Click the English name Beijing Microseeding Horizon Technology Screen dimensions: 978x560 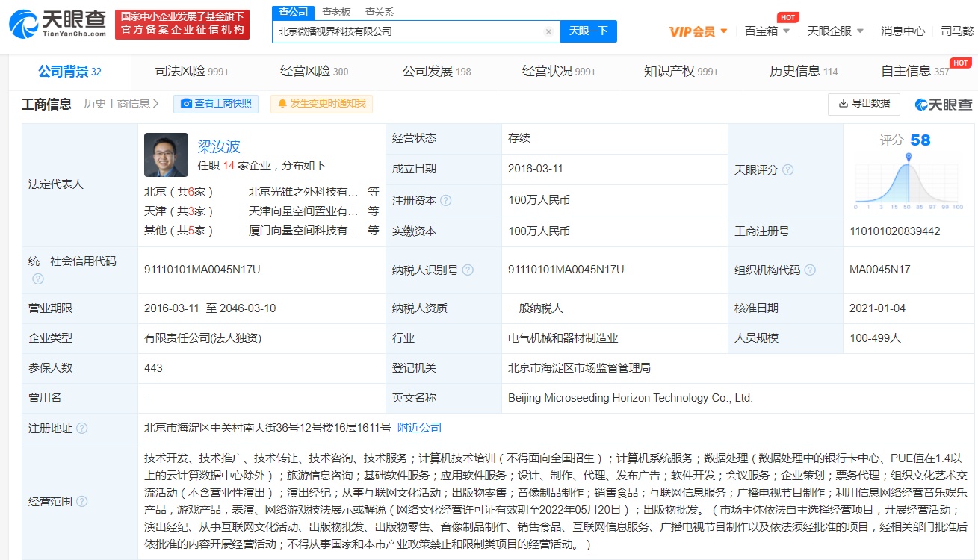(631, 398)
